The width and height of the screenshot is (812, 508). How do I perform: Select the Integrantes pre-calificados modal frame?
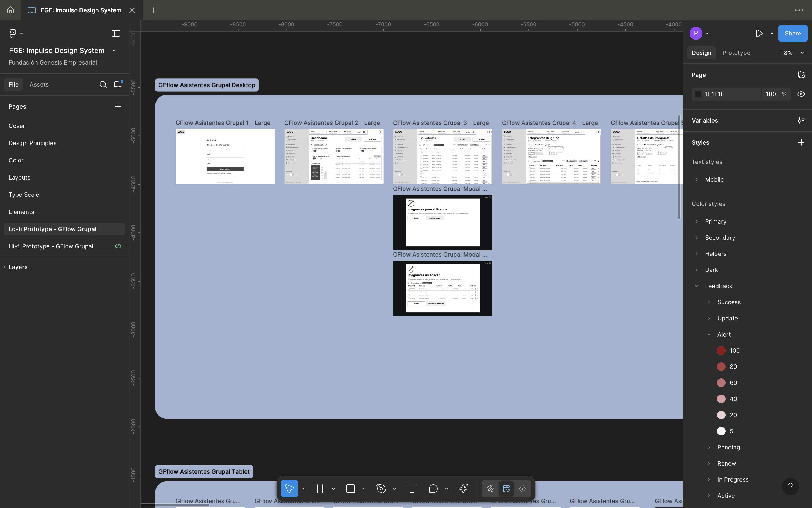tap(443, 223)
